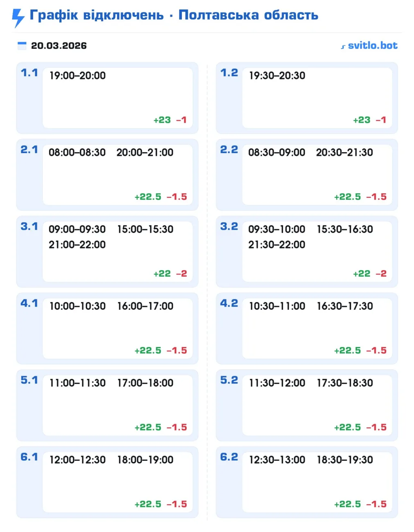Select group label 4.1
The width and height of the screenshot is (414, 532).
point(29,303)
